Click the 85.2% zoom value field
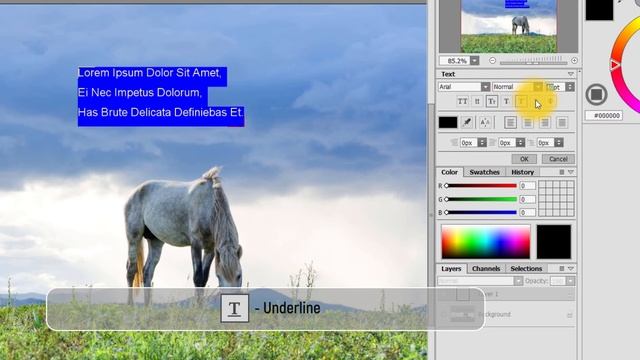Viewport: 640px width, 360px height. click(455, 60)
